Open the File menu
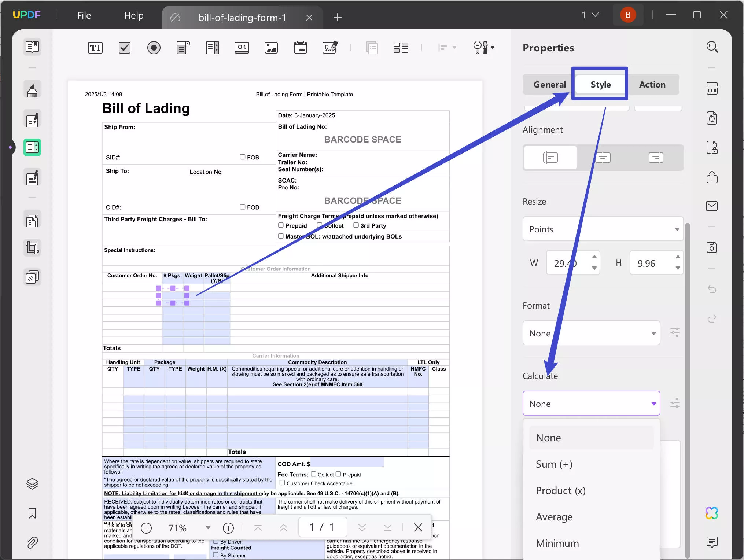Viewport: 744px width, 560px height. (84, 15)
